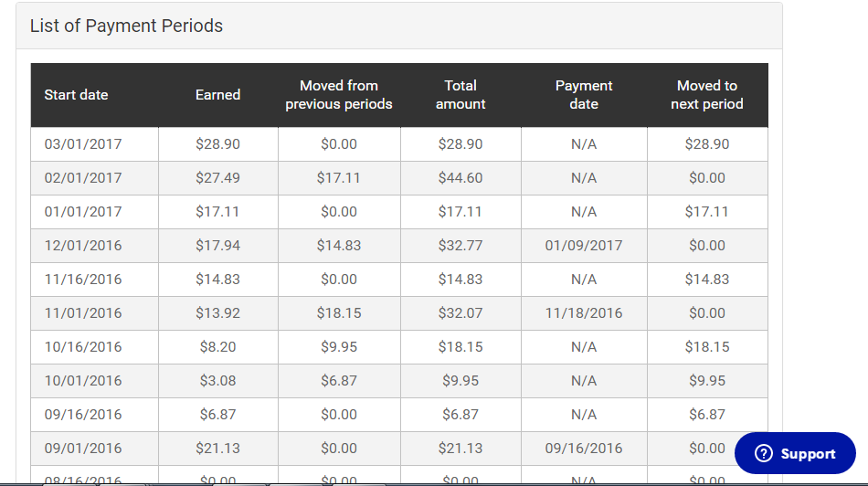Screen dimensions: 868x486
Task: Click the List of Payment Periods heading
Action: pyautogui.click(x=126, y=26)
